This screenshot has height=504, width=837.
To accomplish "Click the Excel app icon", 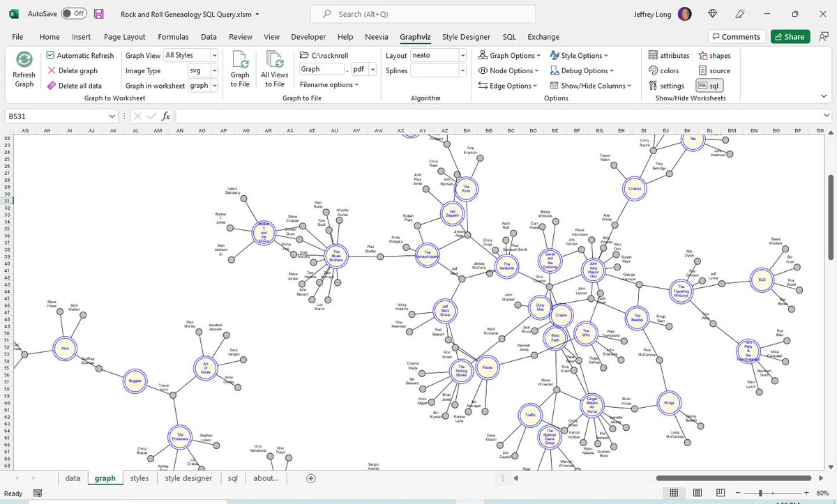I will (14, 14).
